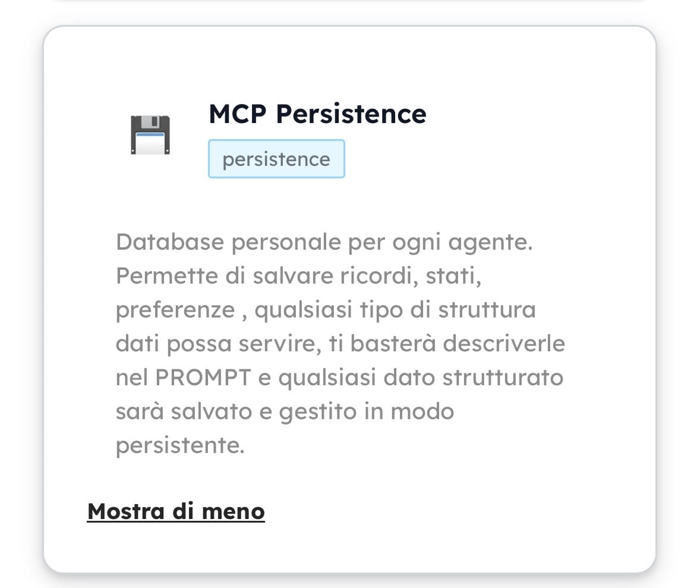Click the word MCP in the heading

pos(238,114)
